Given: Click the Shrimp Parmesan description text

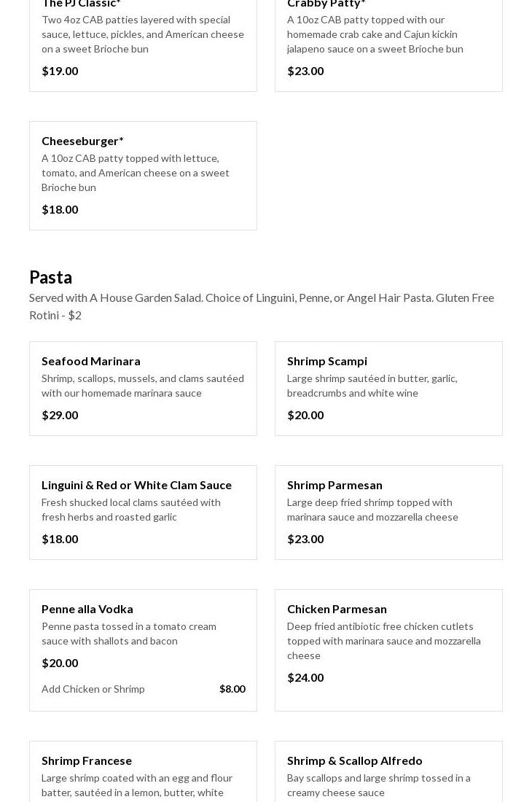Looking at the screenshot, I should point(372,510).
